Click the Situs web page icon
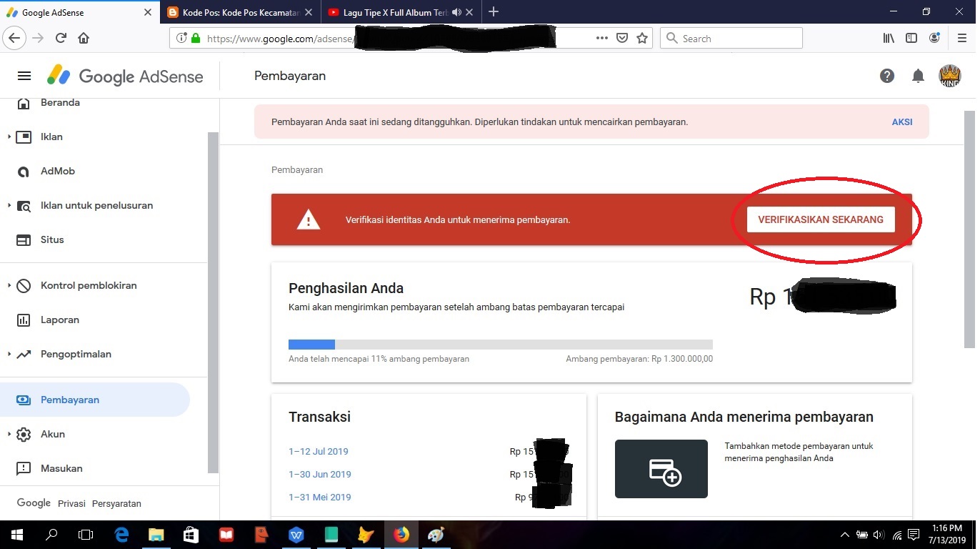The width and height of the screenshot is (980, 549). click(24, 240)
